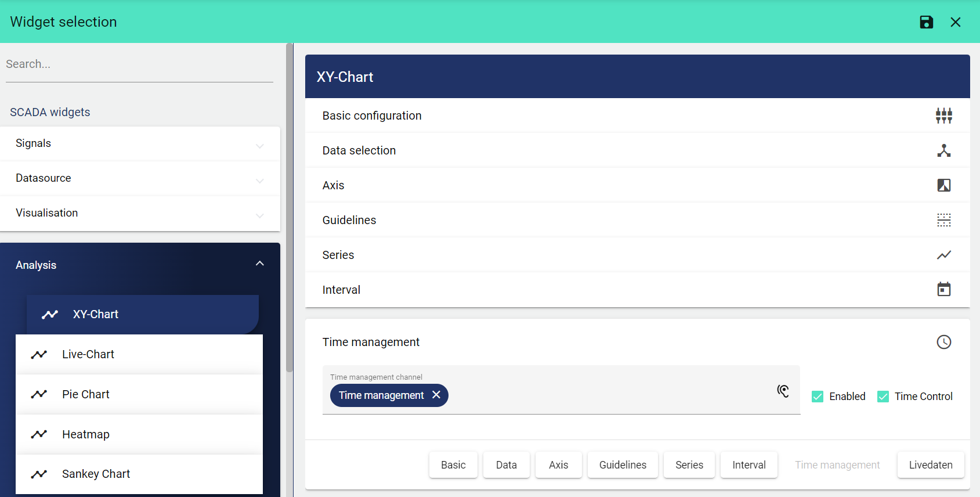The height and width of the screenshot is (497, 980).
Task: Click the widget Search field
Action: 139,64
